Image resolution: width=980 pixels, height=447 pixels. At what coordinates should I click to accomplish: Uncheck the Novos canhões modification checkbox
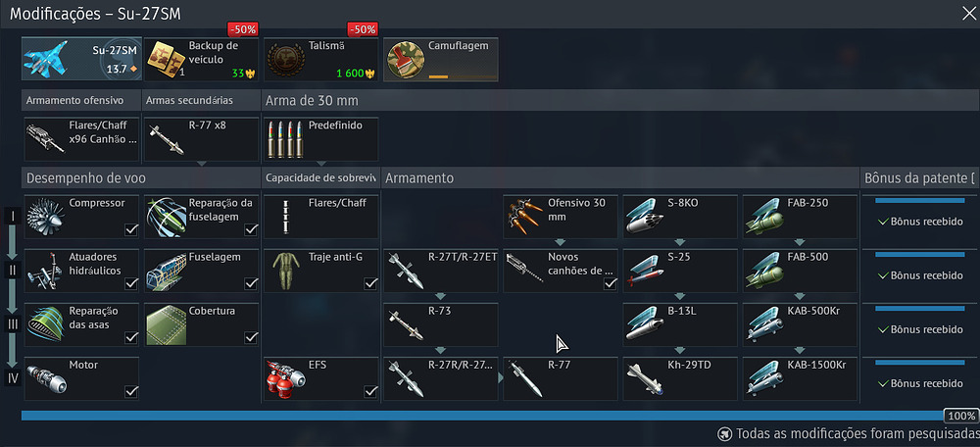pyautogui.click(x=611, y=283)
